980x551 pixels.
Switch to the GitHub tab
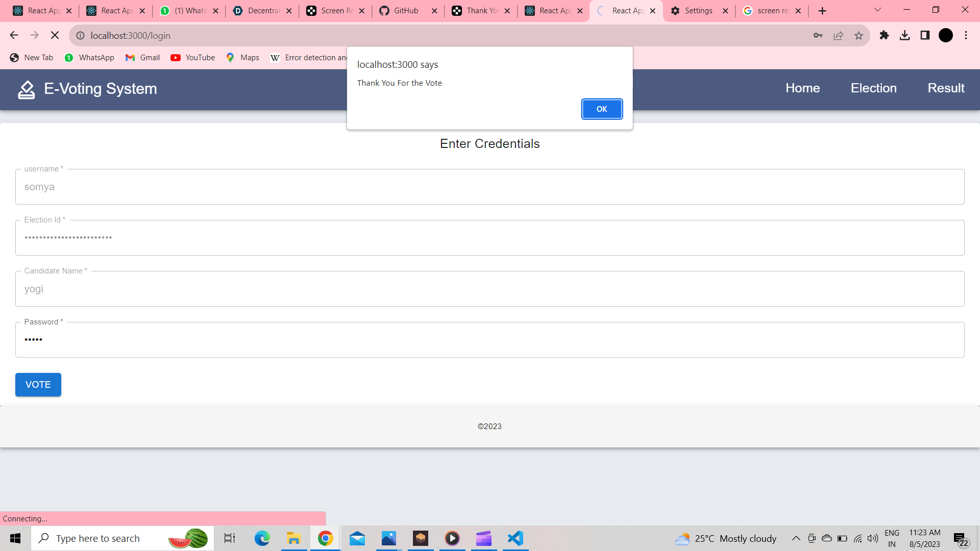pos(406,11)
